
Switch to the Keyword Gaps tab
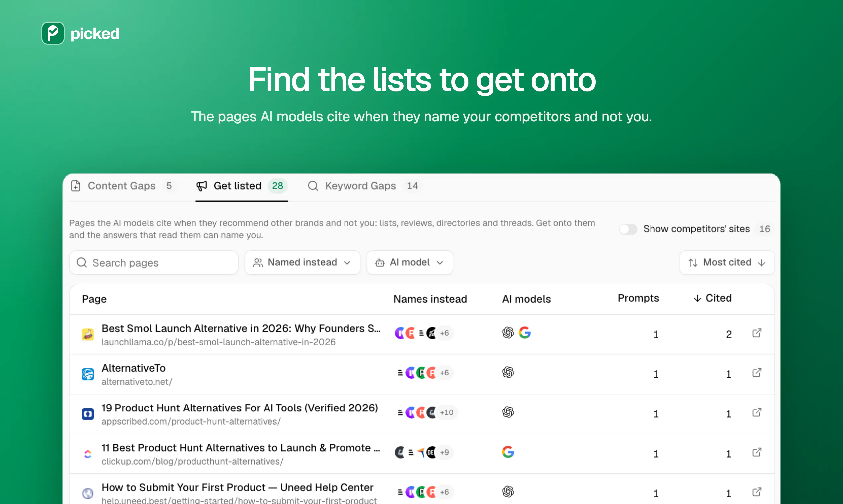tap(364, 186)
